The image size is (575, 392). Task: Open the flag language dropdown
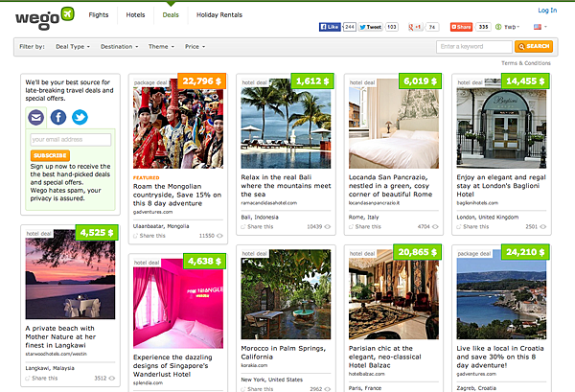(x=540, y=27)
